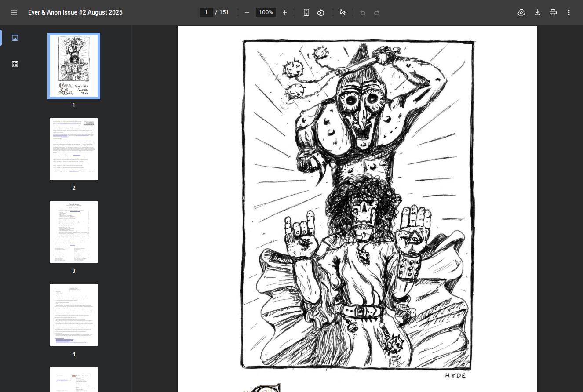Screen dimensions: 583x392
Task: Save the PDF to Google Drive
Action: click(521, 12)
